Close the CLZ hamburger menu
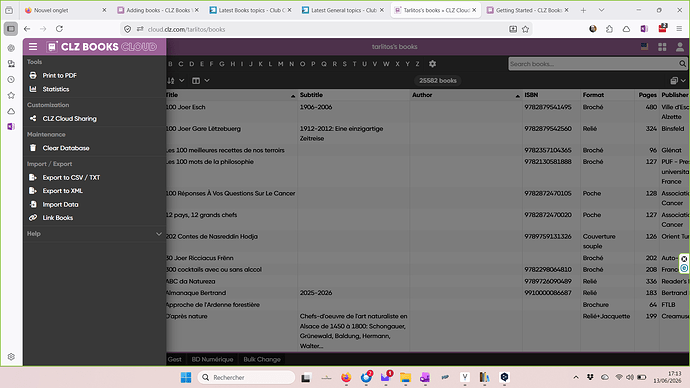 click(33, 47)
